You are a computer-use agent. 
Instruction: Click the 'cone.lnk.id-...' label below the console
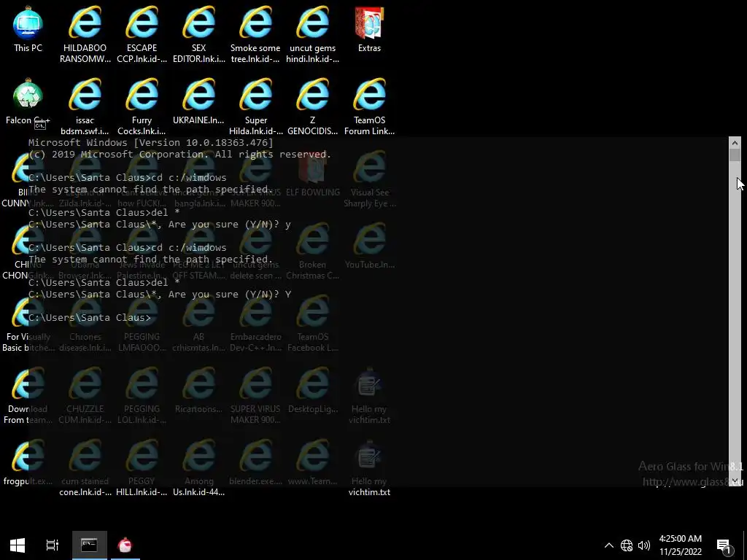pos(85,492)
